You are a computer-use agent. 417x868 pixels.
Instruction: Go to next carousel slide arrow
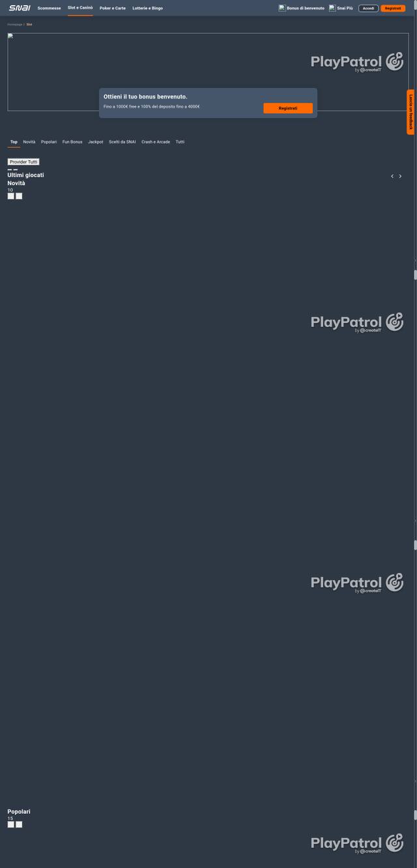pyautogui.click(x=400, y=176)
